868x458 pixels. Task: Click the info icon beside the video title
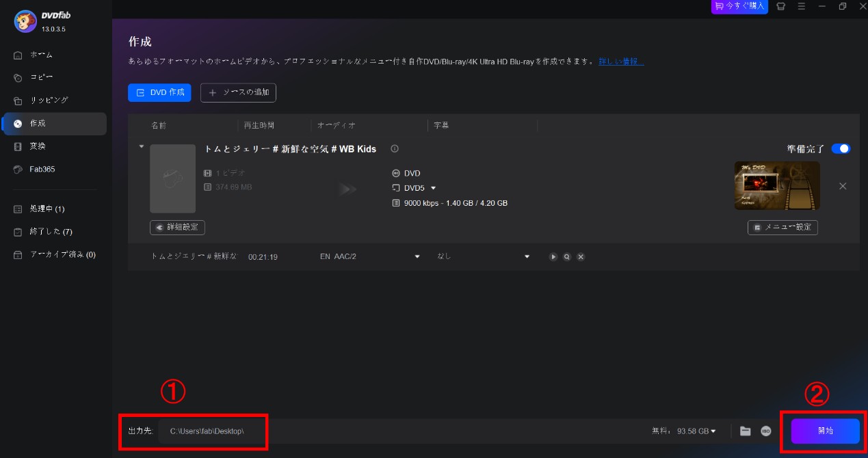tap(395, 149)
